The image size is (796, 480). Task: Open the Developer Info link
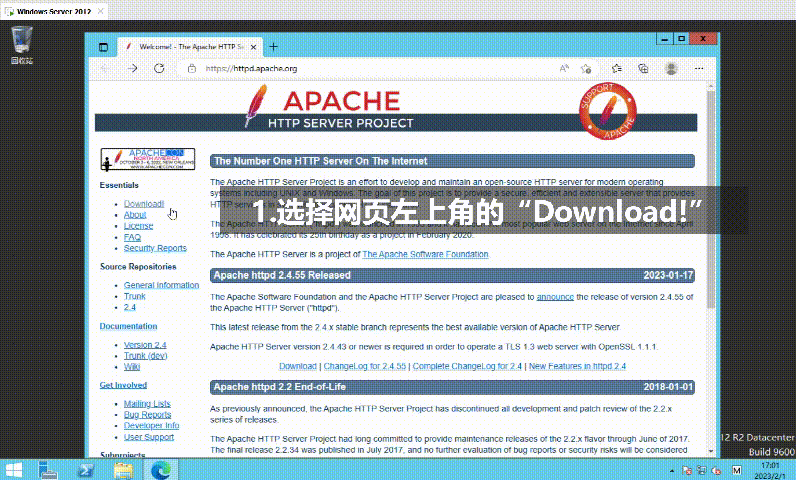pyautogui.click(x=151, y=426)
